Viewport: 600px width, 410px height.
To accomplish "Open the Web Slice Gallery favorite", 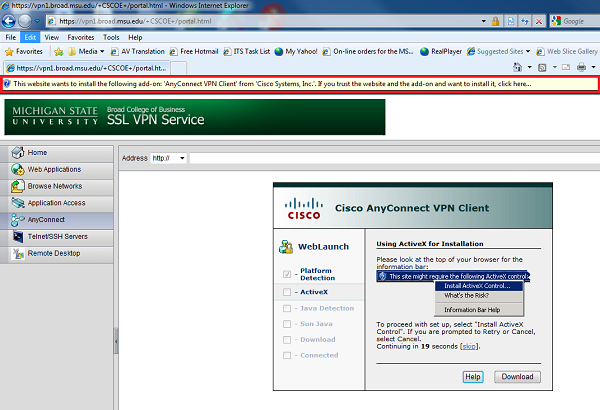I will [x=567, y=51].
